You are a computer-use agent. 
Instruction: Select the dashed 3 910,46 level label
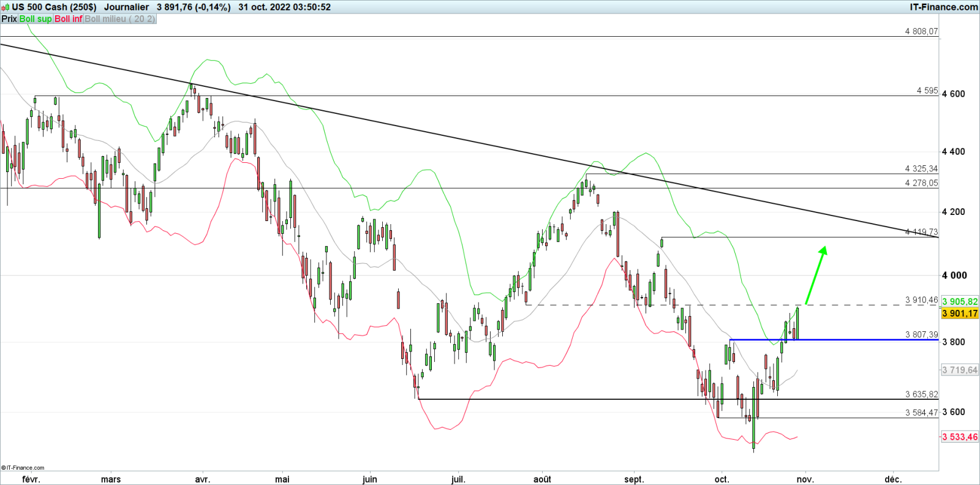click(x=921, y=300)
